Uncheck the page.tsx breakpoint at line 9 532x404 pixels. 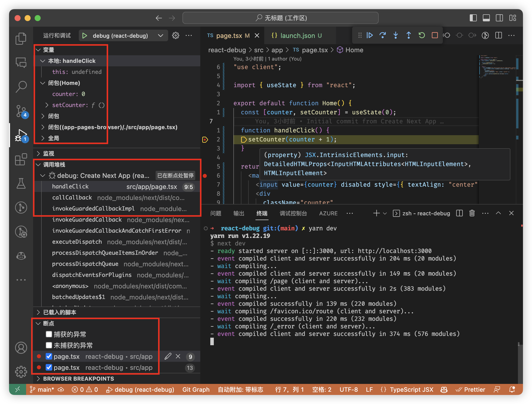click(x=49, y=356)
